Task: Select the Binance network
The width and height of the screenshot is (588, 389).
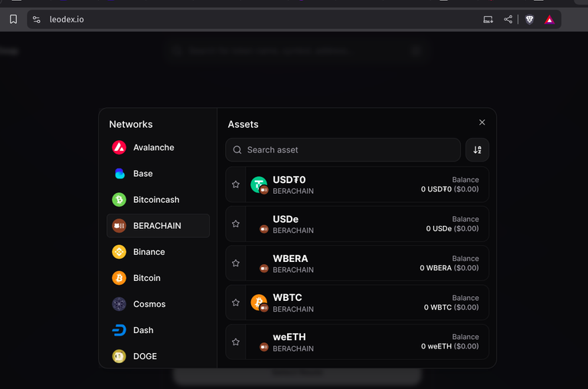Action: tap(158, 252)
